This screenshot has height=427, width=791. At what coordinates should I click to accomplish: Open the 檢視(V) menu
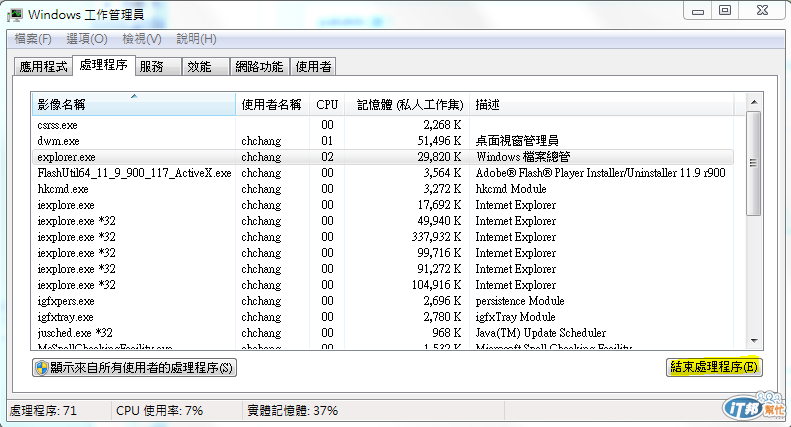pyautogui.click(x=142, y=39)
